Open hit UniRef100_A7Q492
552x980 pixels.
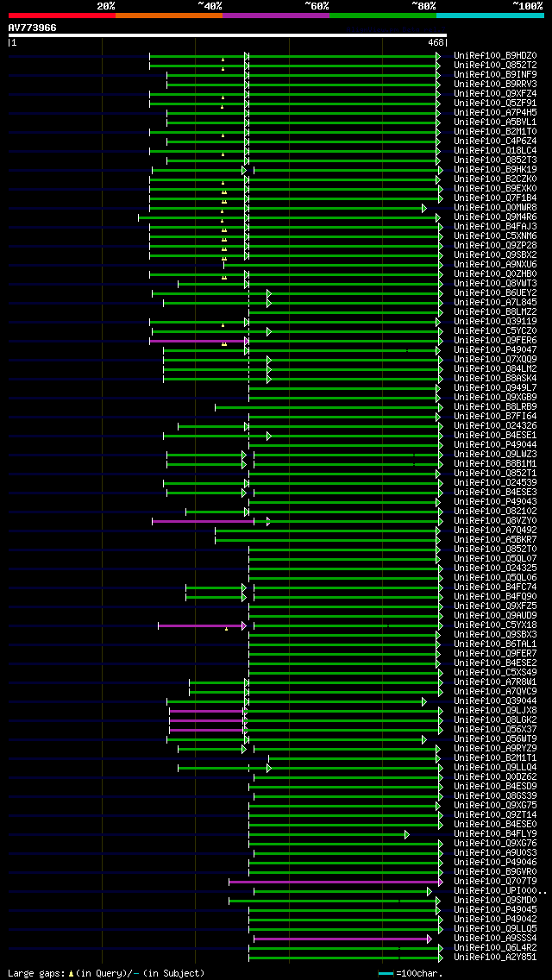point(495,531)
